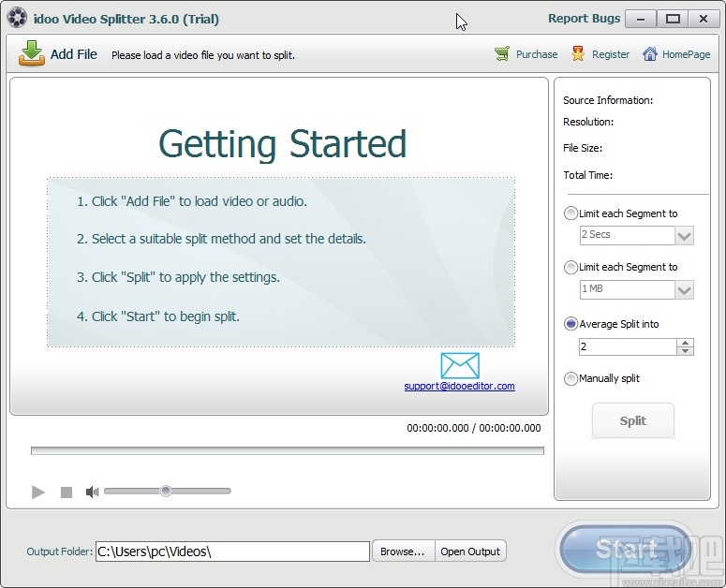Open the 1 MB dropdown
The height and width of the screenshot is (588, 726).
(x=684, y=289)
